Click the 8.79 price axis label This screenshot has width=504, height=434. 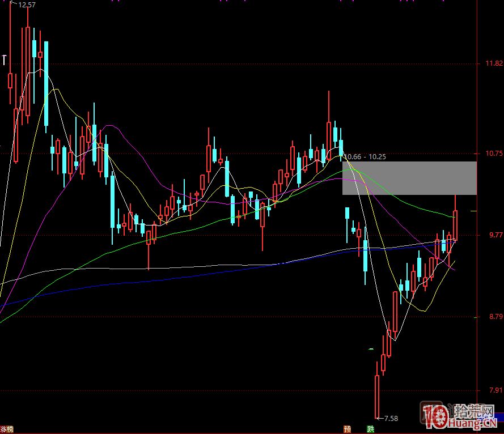point(490,317)
